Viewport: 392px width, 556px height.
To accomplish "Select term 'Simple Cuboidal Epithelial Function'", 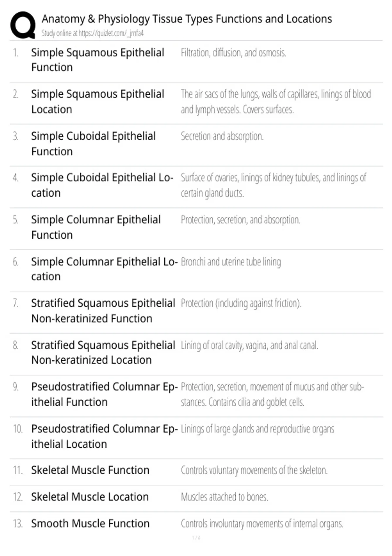I will [93, 144].
